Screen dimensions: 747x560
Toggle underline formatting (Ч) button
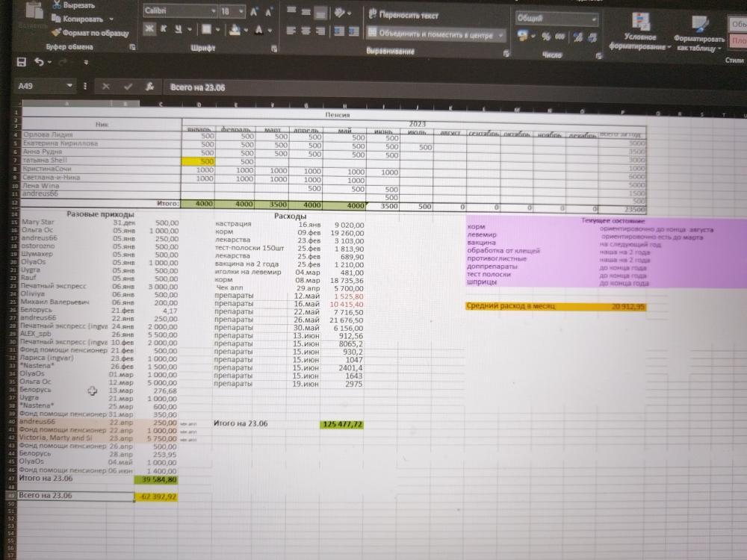(x=178, y=29)
